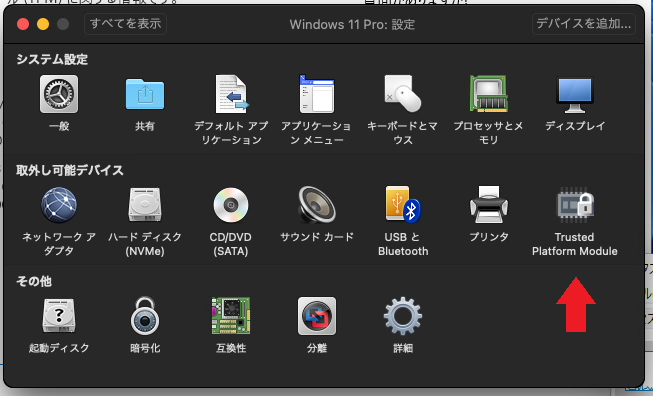Screen dimensions: 653x396
Task: Open the 暗号化 padlock icon
Action: tap(145, 316)
